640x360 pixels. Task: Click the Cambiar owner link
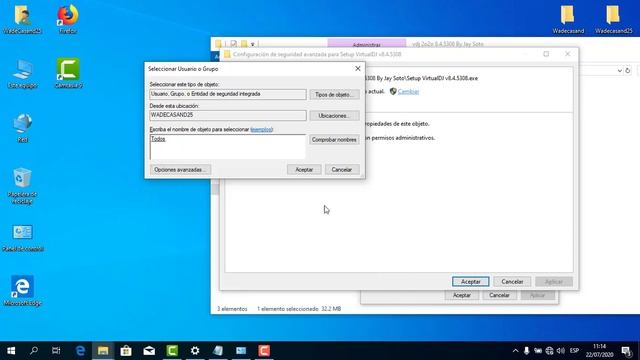click(x=408, y=91)
